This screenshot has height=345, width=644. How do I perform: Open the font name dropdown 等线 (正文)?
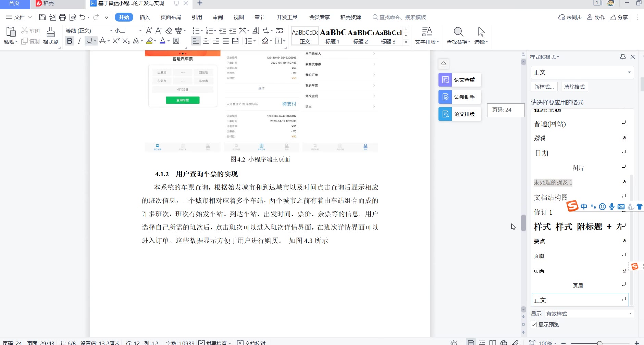coord(111,31)
